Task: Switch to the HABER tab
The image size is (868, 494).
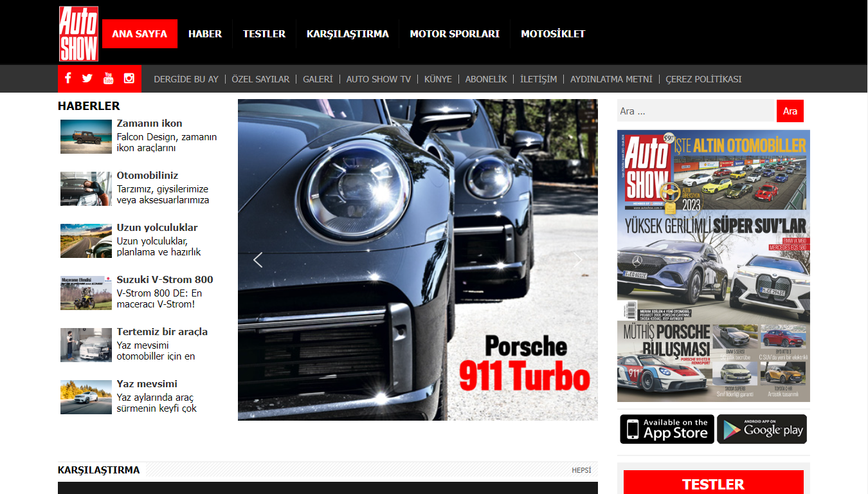Action: point(205,33)
